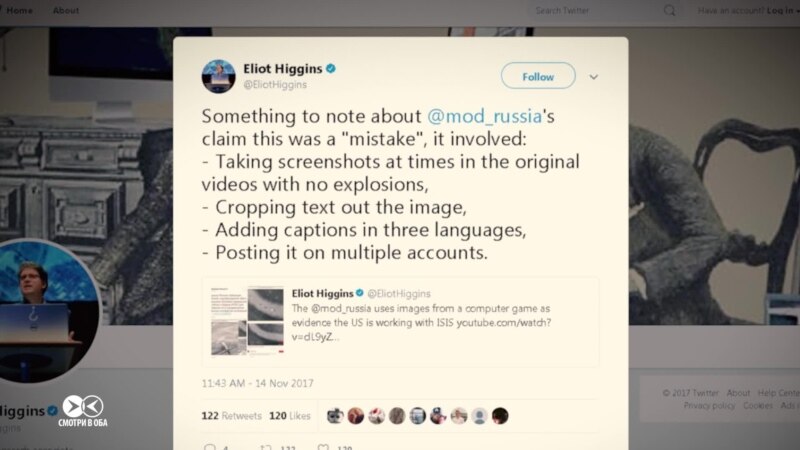The width and height of the screenshot is (800, 450).
Task: Click the Search Twitter input field
Action: (595, 11)
